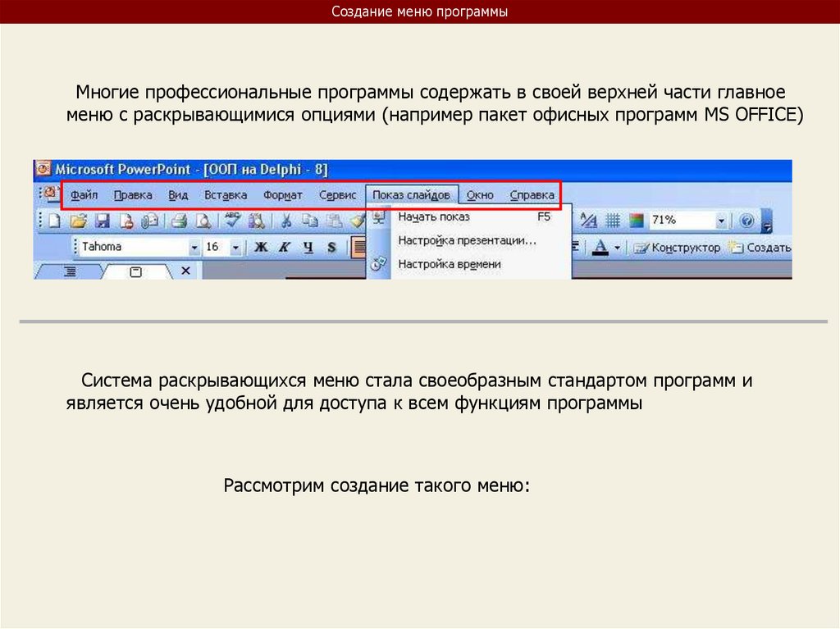Click the Research books icon
The width and height of the screenshot is (840, 629).
click(257, 221)
